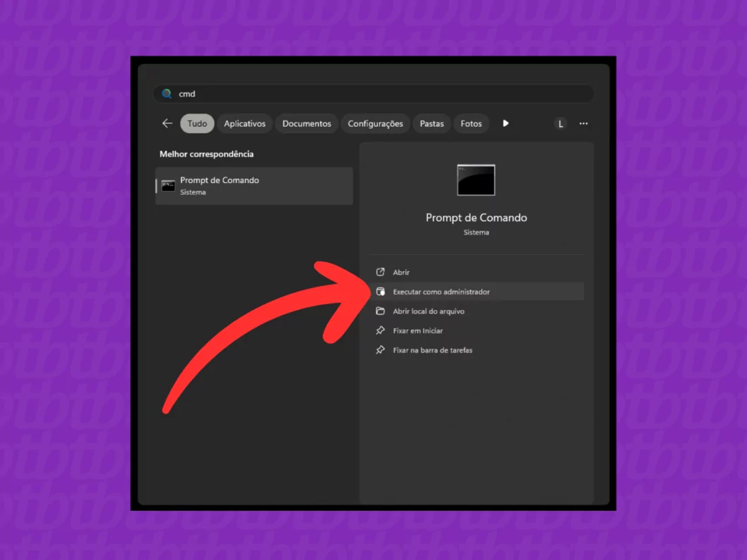The image size is (747, 560).
Task: Switch to the Documentos filter
Action: pyautogui.click(x=307, y=123)
